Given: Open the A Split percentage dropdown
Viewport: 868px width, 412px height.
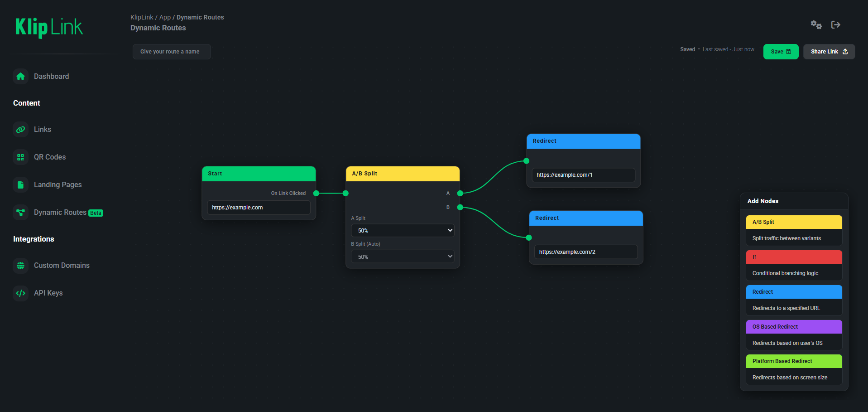Looking at the screenshot, I should pyautogui.click(x=403, y=231).
